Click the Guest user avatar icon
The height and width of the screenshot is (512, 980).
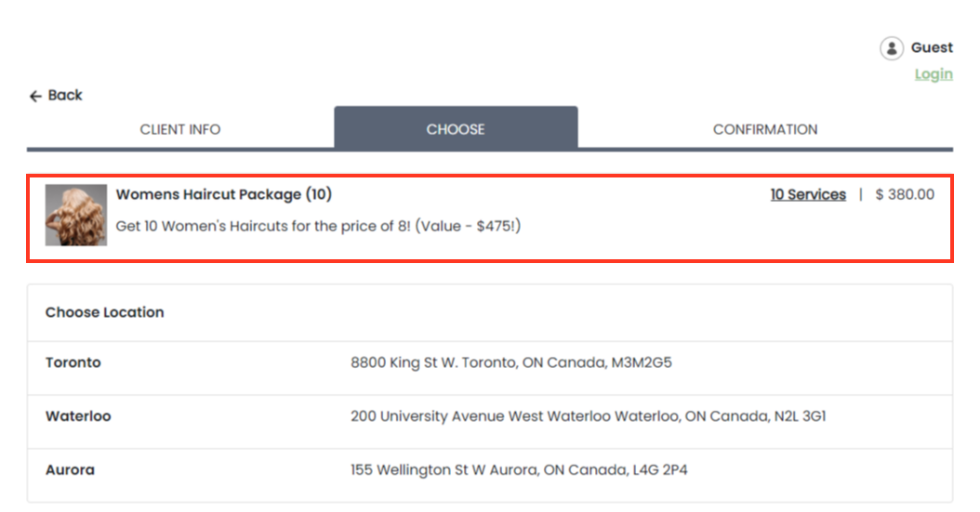(891, 48)
